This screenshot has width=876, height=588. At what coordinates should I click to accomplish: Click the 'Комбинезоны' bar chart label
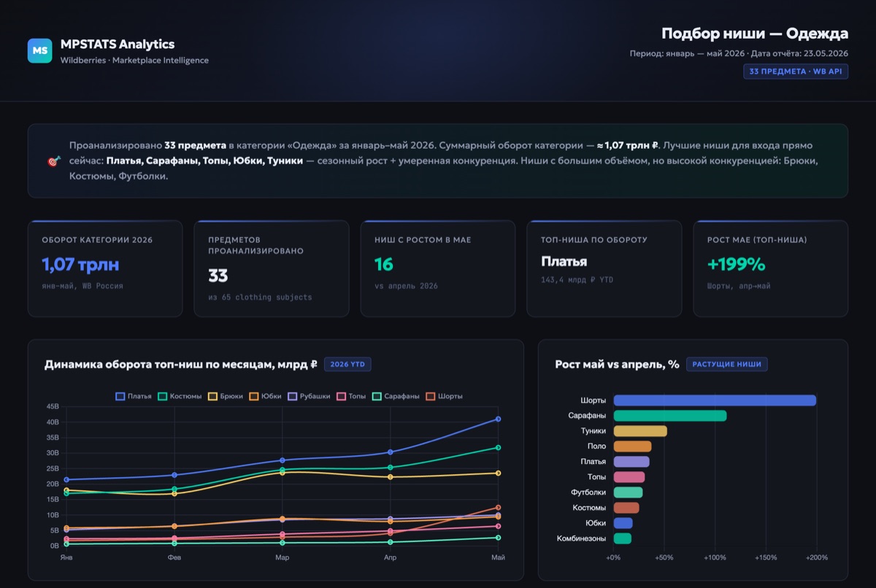tap(581, 538)
